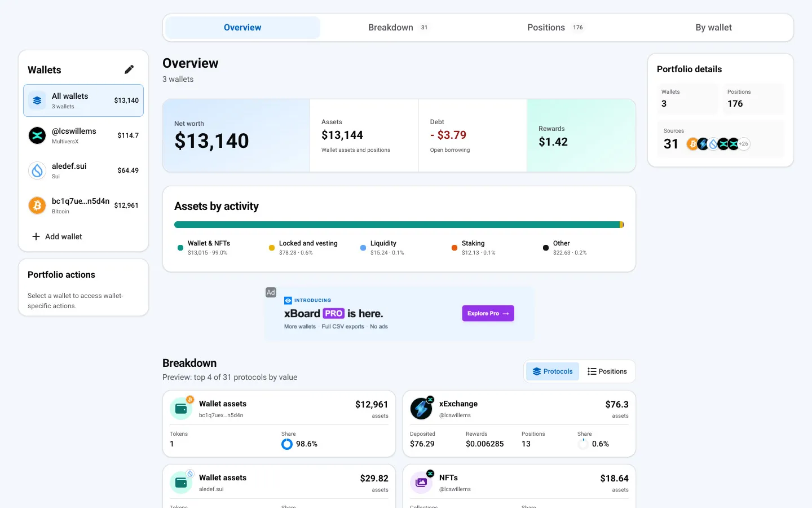Viewport: 812px width, 508px height.
Task: Click the black Other legend dot
Action: pos(546,248)
